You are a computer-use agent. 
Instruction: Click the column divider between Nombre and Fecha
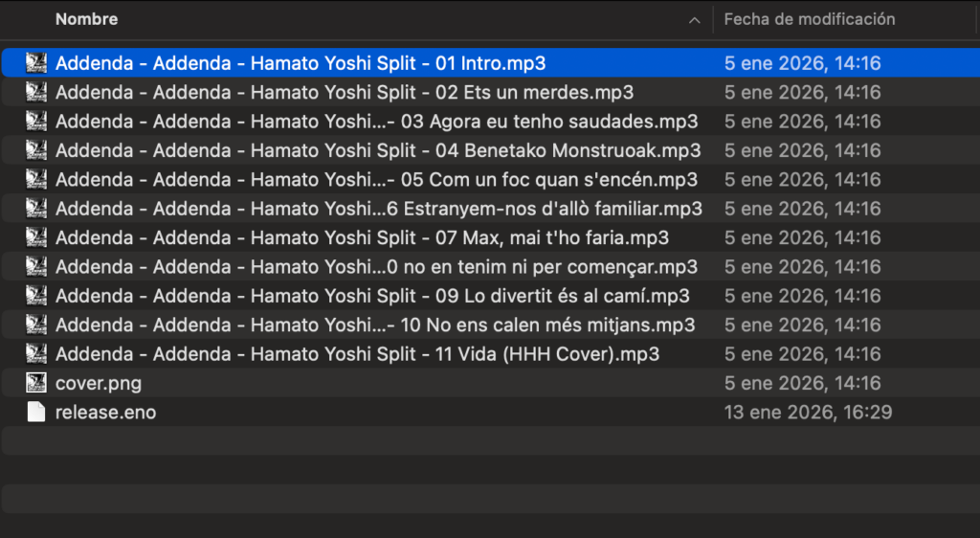[x=713, y=19]
